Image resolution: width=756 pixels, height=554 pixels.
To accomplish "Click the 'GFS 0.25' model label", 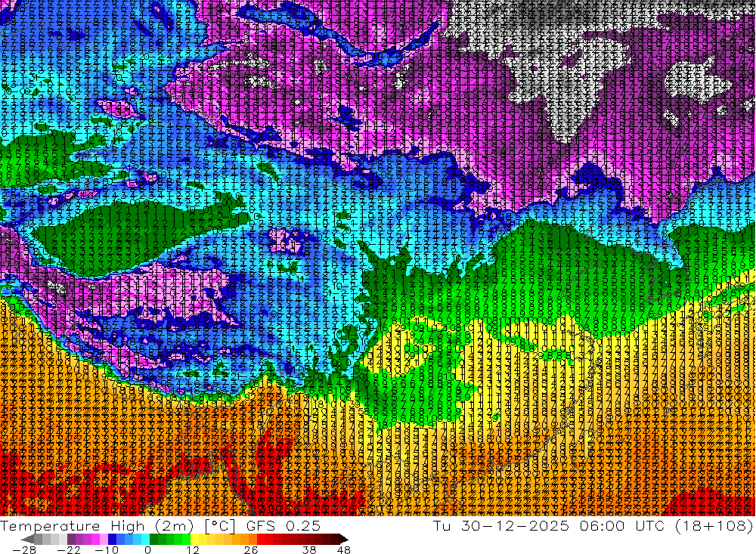I will point(283,526).
